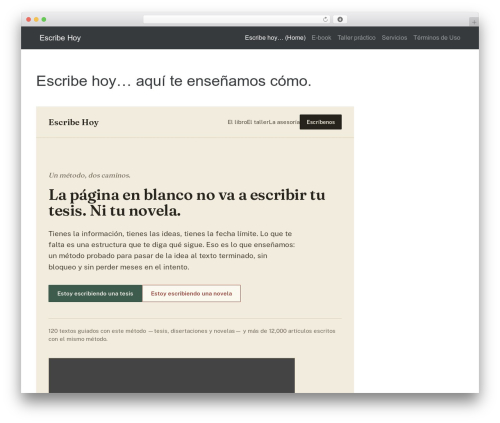Open the E-book menu item
The width and height of the screenshot is (500, 423).
tap(321, 38)
